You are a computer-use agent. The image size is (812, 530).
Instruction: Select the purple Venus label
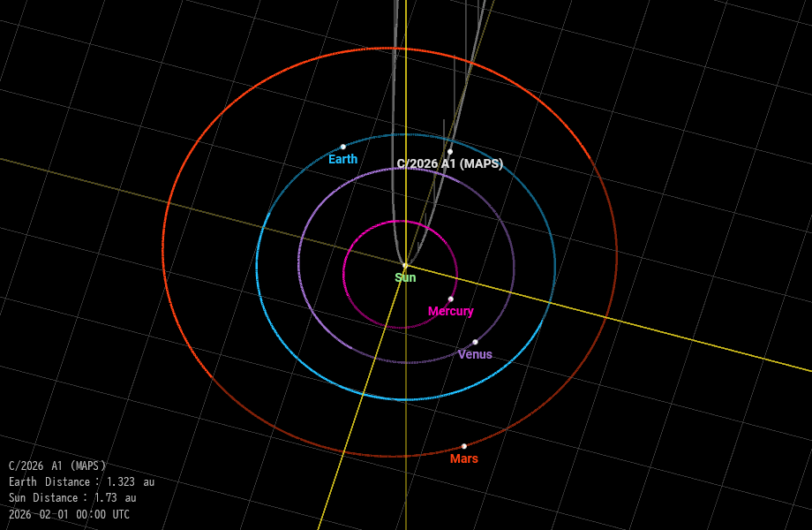point(475,355)
